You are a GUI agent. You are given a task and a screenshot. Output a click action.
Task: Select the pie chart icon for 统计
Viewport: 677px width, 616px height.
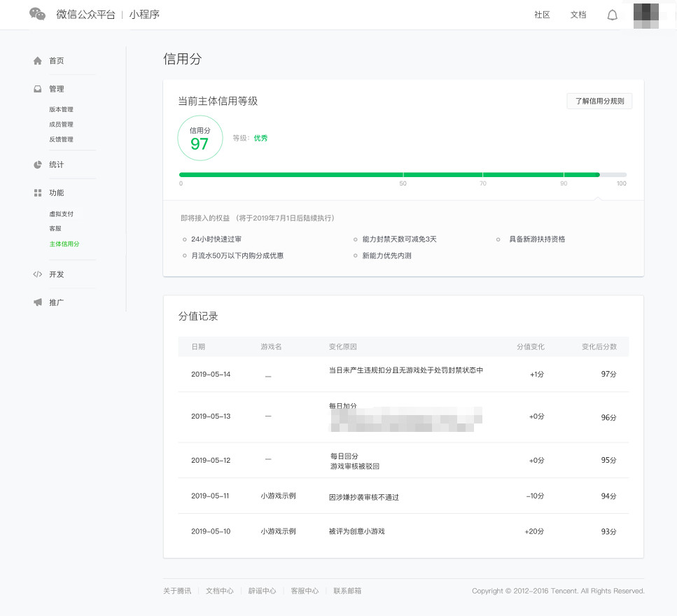pyautogui.click(x=38, y=164)
